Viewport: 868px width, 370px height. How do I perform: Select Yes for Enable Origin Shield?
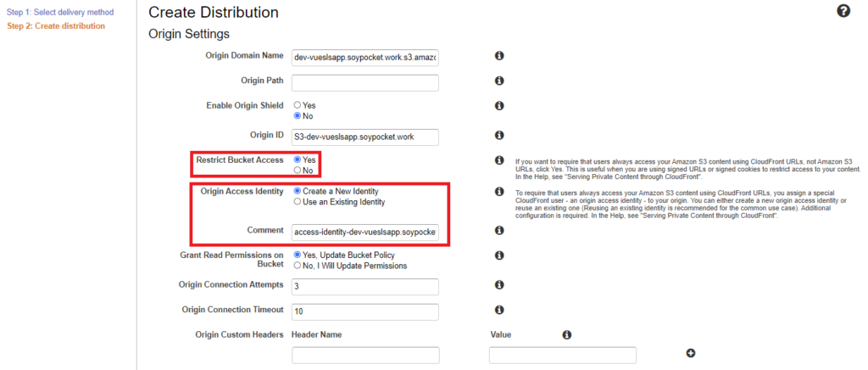tap(298, 105)
